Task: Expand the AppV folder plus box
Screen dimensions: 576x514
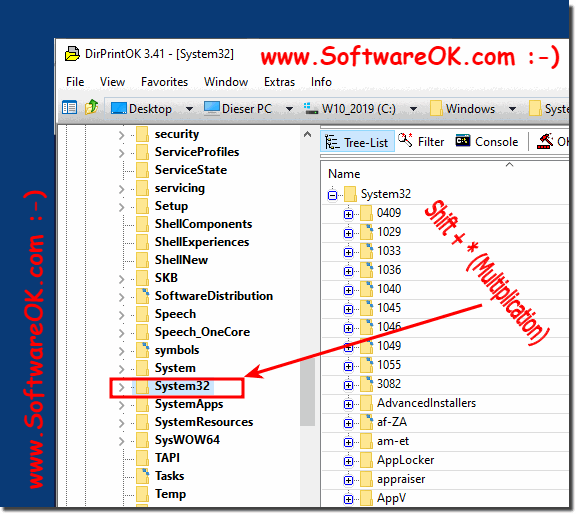Action: coord(348,499)
